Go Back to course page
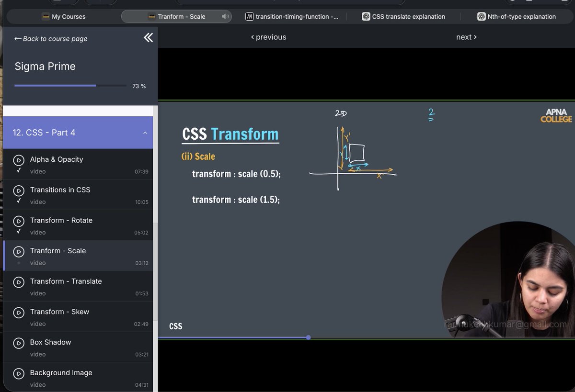575x392 pixels. [x=50, y=39]
